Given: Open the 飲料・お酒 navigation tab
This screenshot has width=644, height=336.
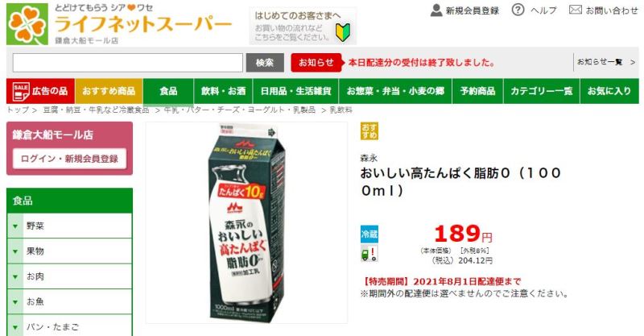Looking at the screenshot, I should [224, 91].
